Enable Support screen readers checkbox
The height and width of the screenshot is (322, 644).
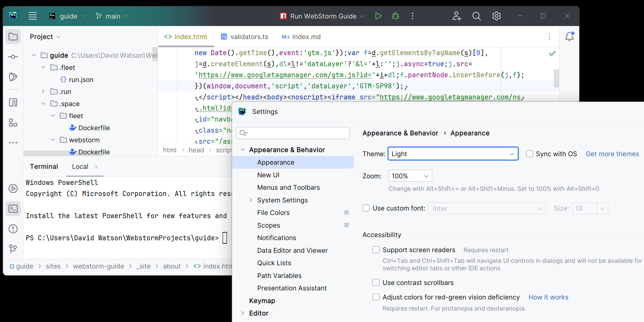[376, 250]
